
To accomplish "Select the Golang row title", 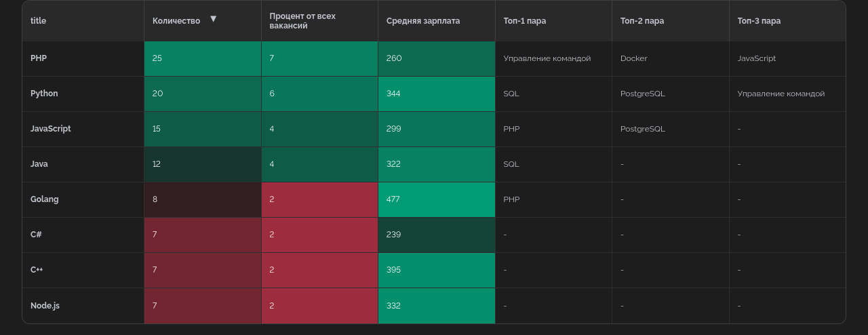I will click(x=45, y=199).
